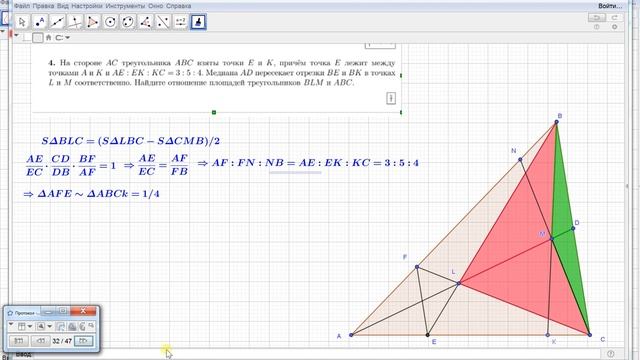
Task: Select point L inside the triangle
Action: click(x=459, y=282)
